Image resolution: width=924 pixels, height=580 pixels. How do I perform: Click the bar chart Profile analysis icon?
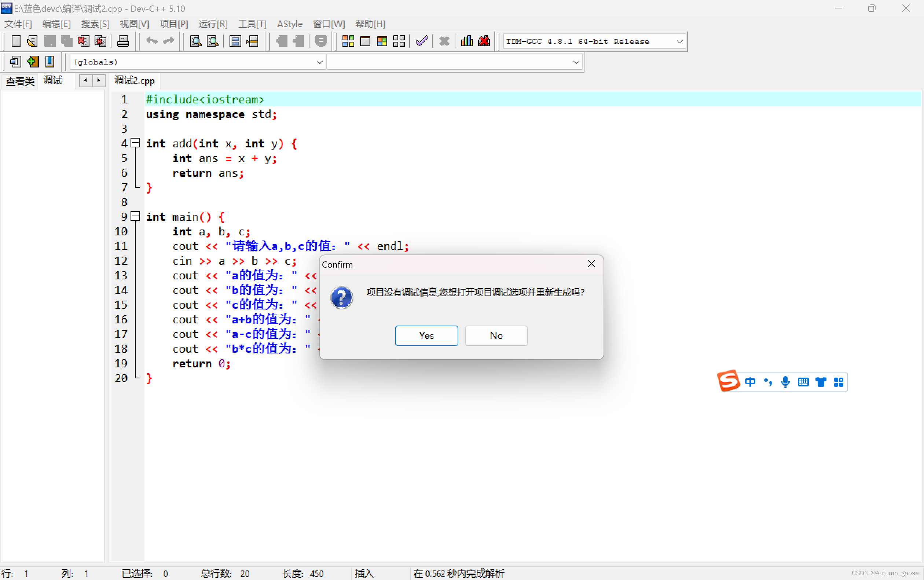point(467,41)
